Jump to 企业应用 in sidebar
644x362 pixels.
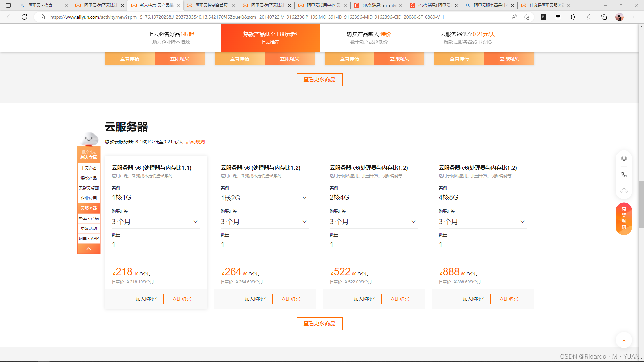[89, 198]
